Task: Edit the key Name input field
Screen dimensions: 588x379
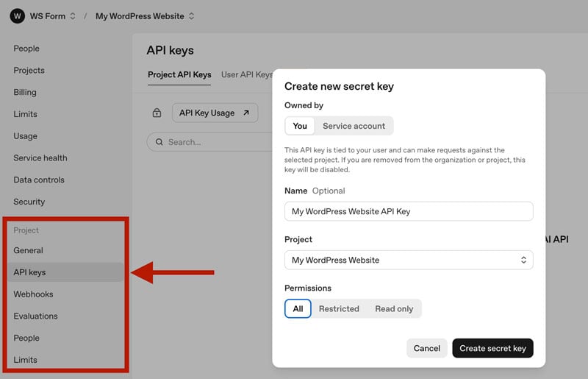Action: click(409, 211)
